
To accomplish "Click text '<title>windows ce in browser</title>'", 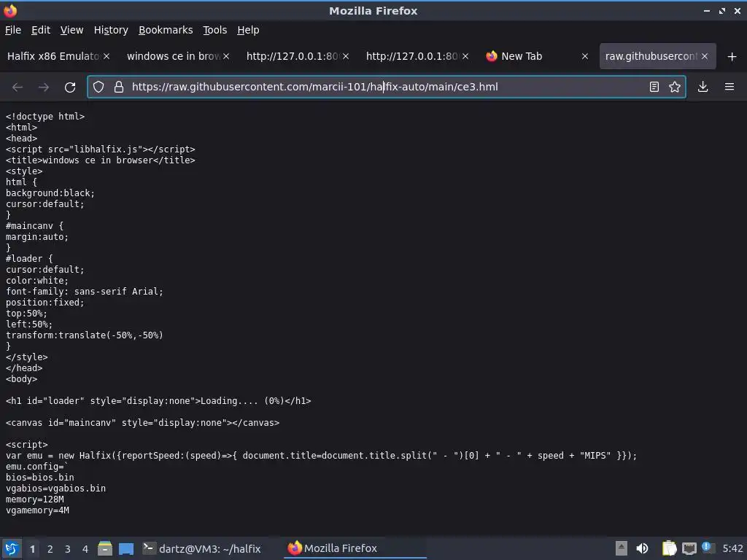I will (x=101, y=160).
